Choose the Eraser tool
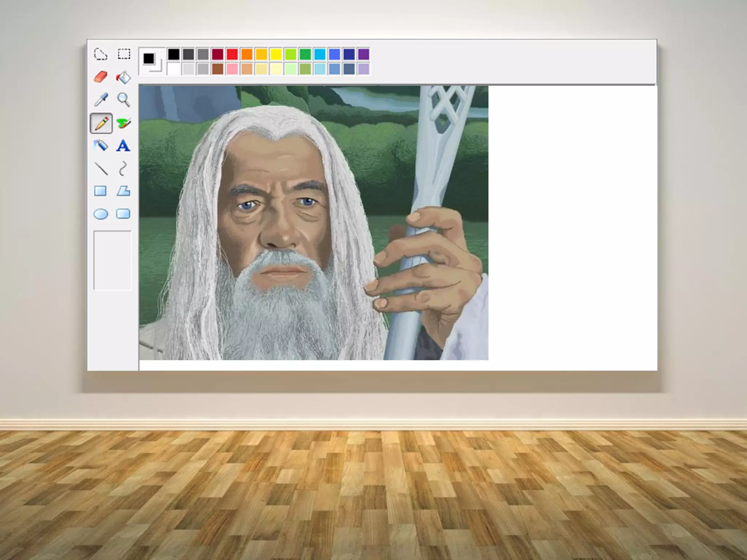Image resolution: width=747 pixels, height=560 pixels. coord(100,77)
